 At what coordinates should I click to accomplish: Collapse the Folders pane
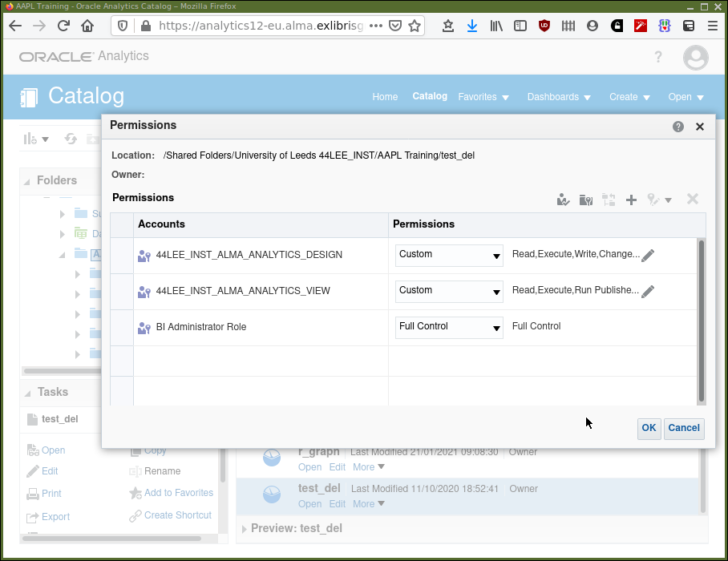pyautogui.click(x=27, y=181)
